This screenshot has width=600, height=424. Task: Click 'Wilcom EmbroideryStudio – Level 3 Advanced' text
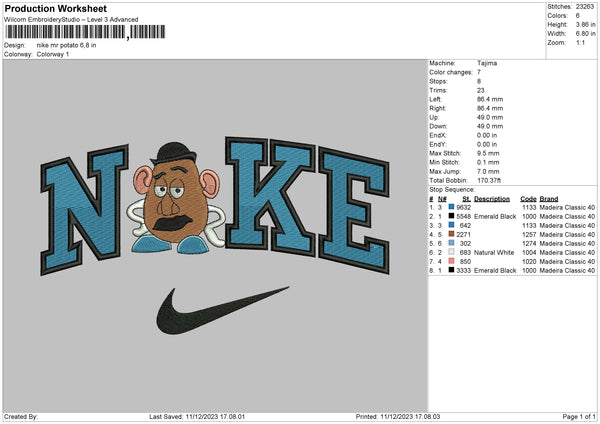coord(71,20)
